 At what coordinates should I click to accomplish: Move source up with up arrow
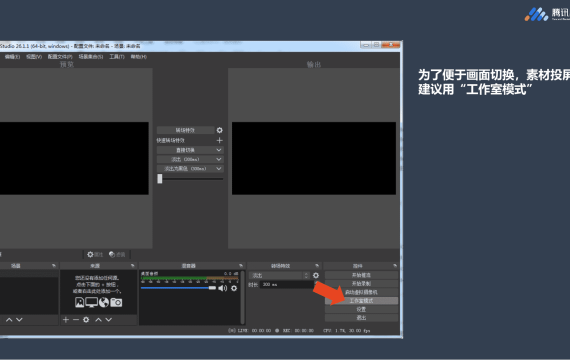(x=99, y=320)
